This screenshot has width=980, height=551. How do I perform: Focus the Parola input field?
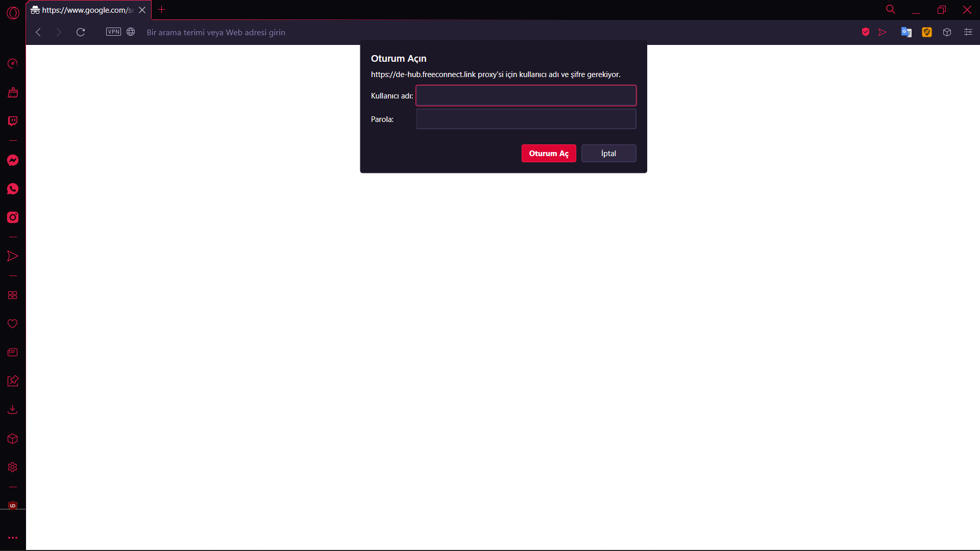pyautogui.click(x=526, y=119)
